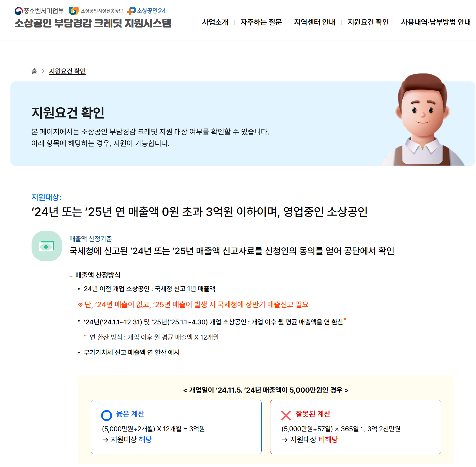Click the 중소벤처기업부 logo

(x=39, y=11)
